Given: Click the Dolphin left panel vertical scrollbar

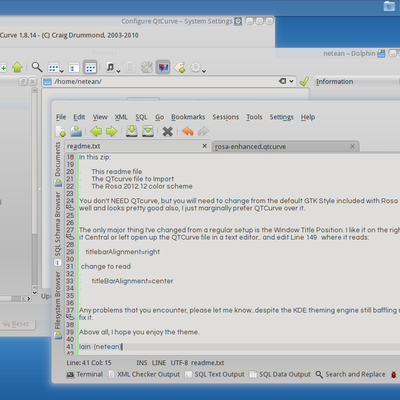Looking at the screenshot, I should point(34,192).
